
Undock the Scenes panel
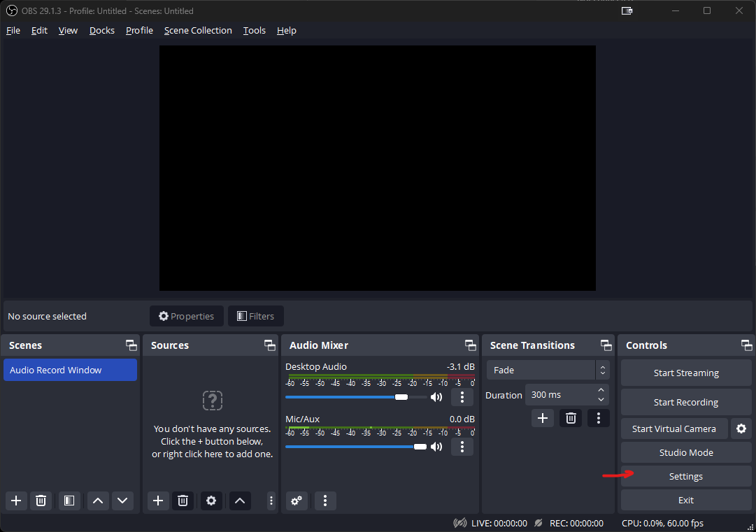pyautogui.click(x=131, y=345)
